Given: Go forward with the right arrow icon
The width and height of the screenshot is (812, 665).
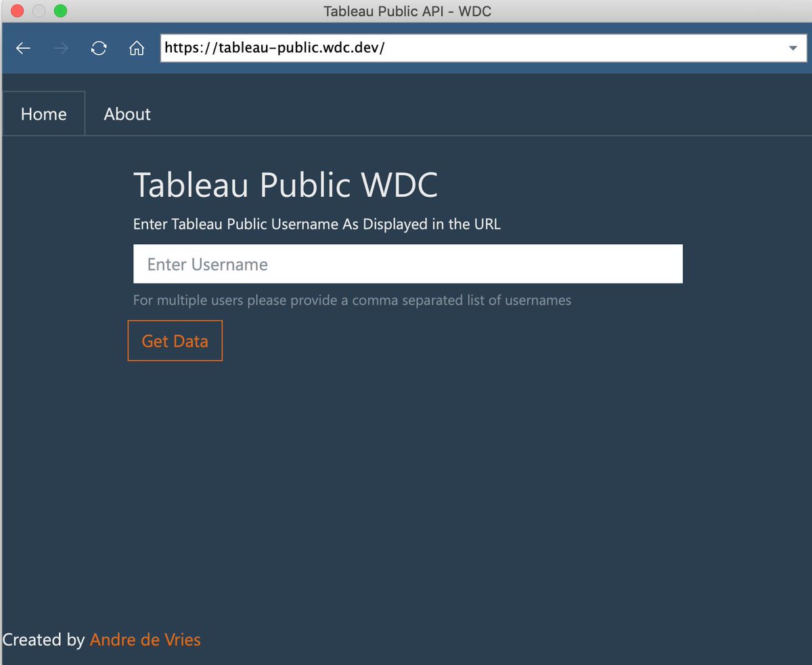Looking at the screenshot, I should point(61,48).
